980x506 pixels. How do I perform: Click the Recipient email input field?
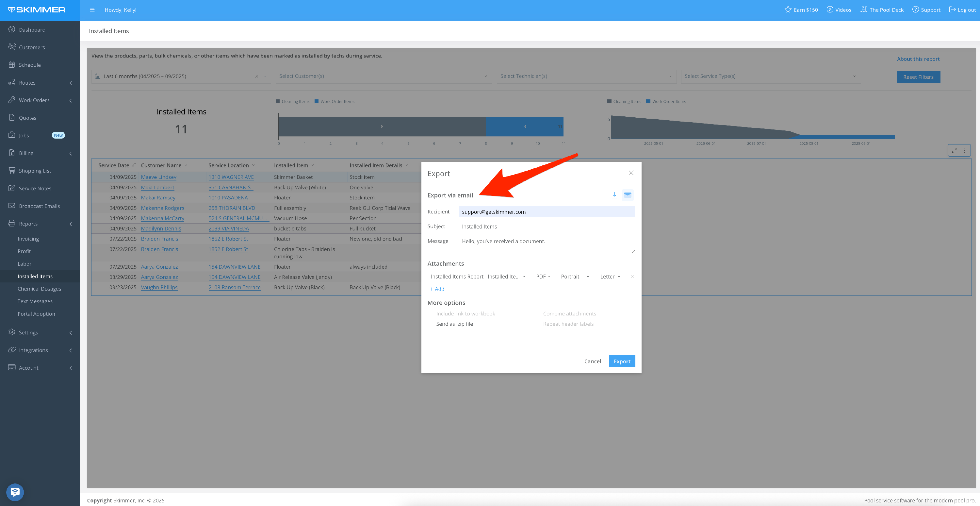click(x=546, y=212)
